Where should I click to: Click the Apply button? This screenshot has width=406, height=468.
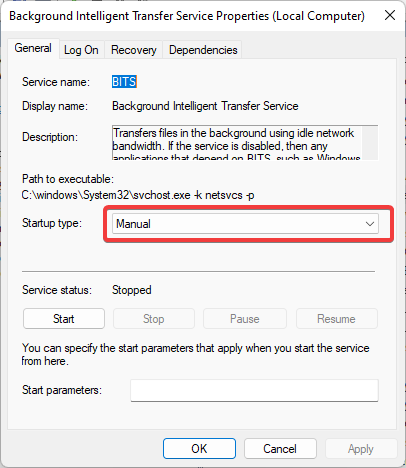click(x=361, y=449)
